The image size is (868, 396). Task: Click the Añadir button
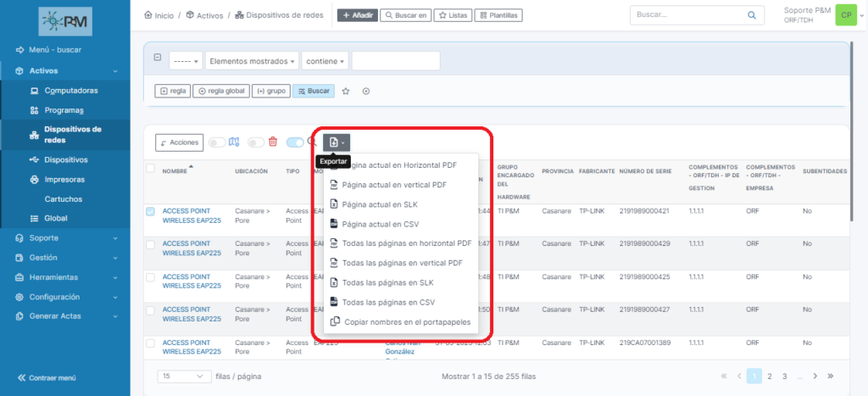(x=357, y=15)
